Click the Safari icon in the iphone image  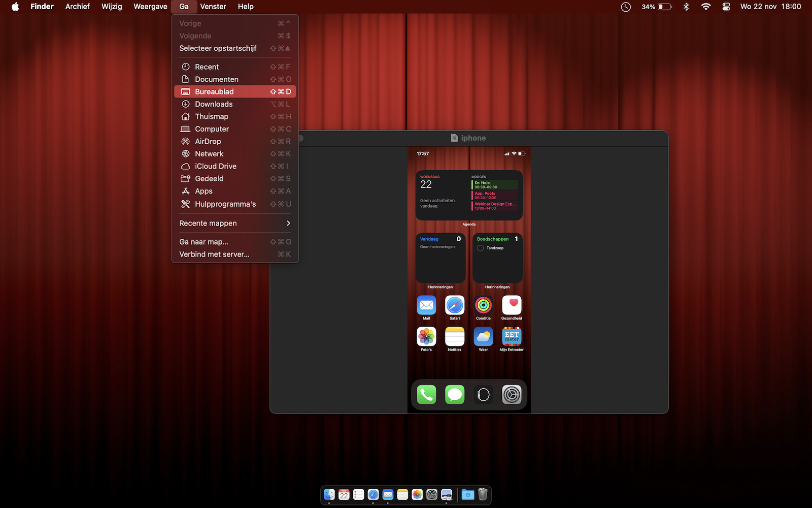click(455, 305)
